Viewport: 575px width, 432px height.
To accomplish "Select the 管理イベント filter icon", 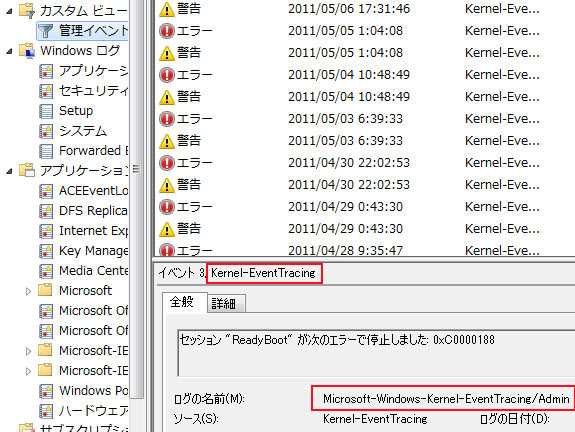I will [45, 31].
